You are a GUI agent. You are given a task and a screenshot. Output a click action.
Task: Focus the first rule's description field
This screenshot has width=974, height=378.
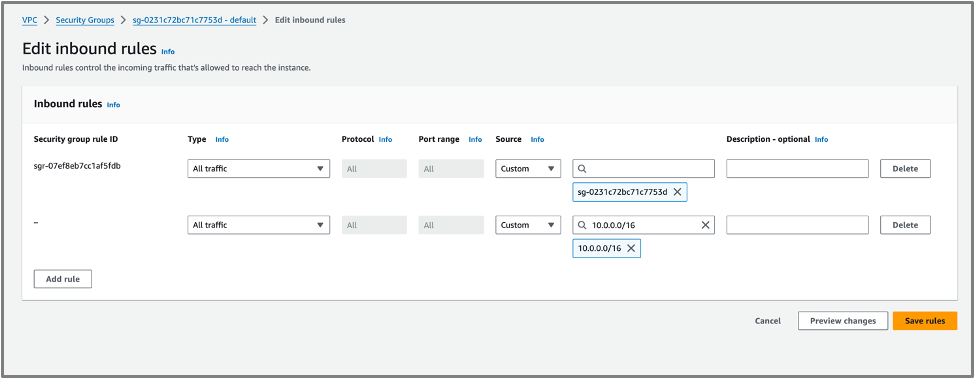click(797, 169)
